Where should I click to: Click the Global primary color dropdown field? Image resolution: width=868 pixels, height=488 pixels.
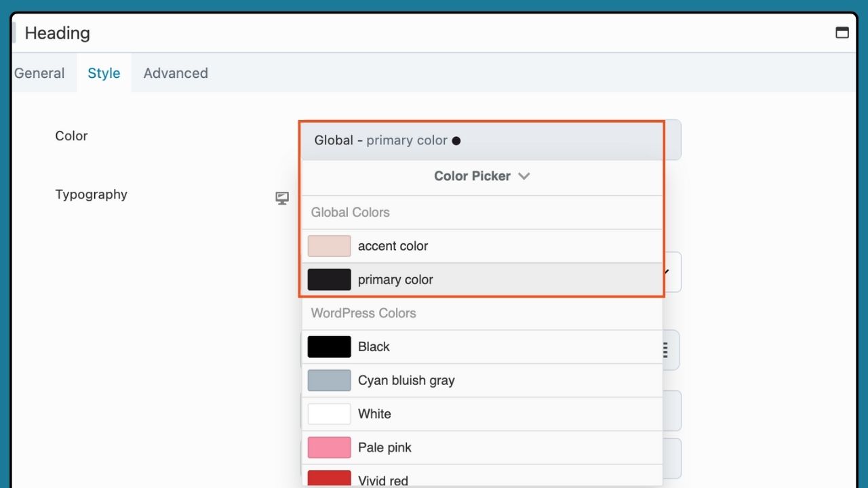point(481,140)
